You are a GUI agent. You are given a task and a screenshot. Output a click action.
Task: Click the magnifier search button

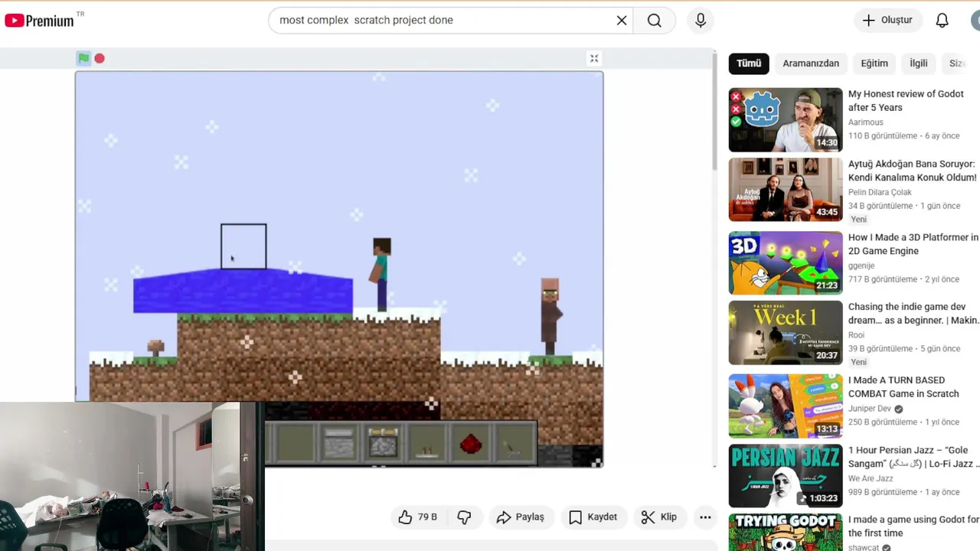(x=654, y=21)
